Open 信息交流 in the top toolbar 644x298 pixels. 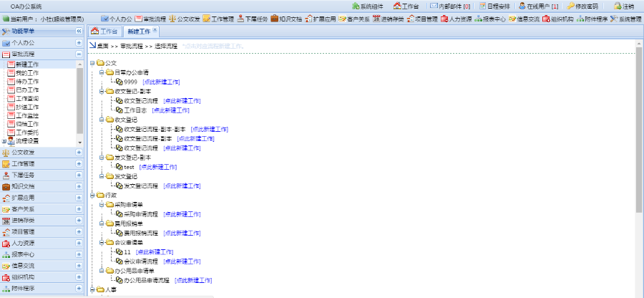[x=524, y=19]
